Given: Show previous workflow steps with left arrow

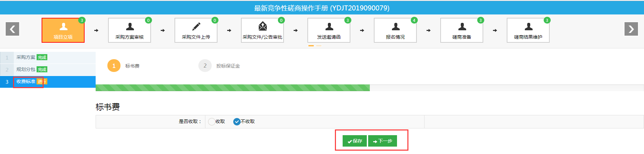Looking at the screenshot, I should click(12, 29).
